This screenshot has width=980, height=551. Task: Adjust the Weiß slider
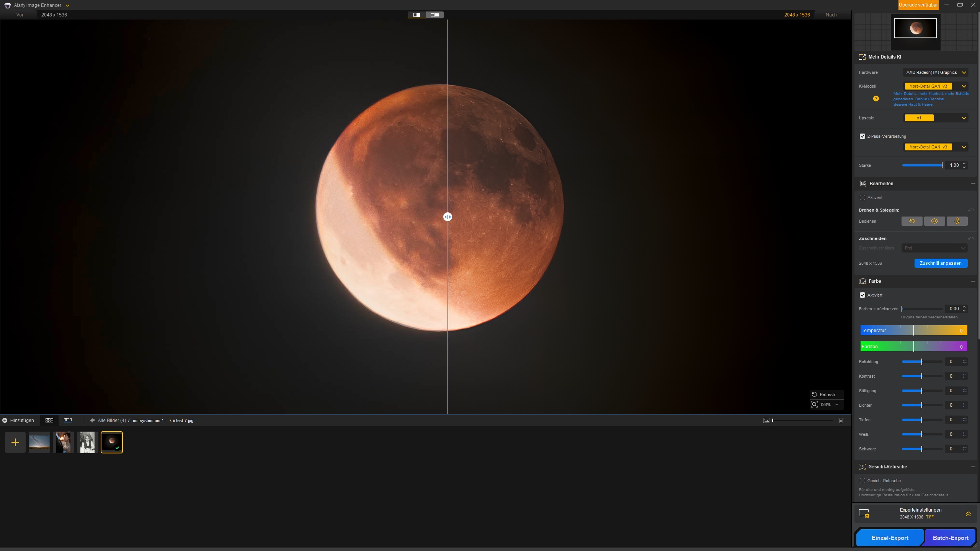922,434
